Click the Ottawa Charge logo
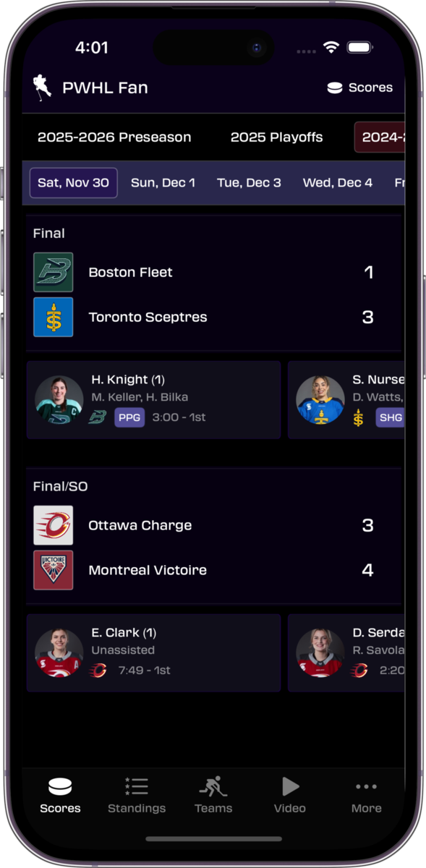Viewport: 426px width, 868px height. pyautogui.click(x=53, y=525)
